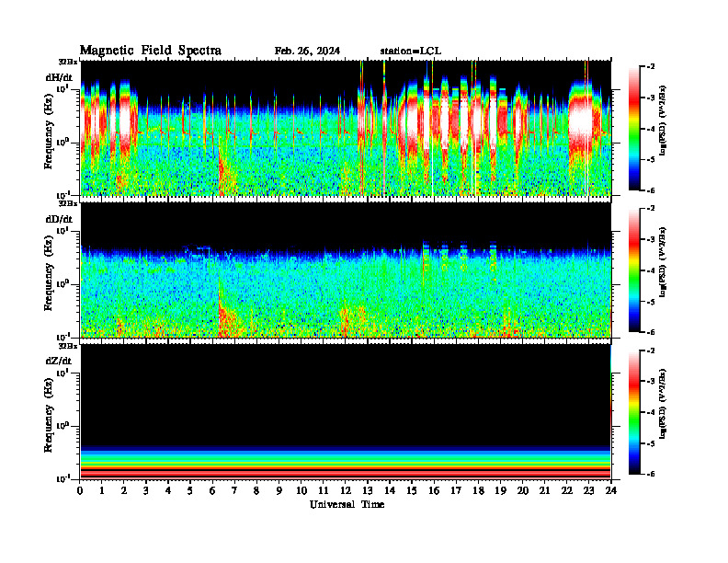Click the log(PSD) label beside dH/dt colorbar
Image resolution: width=728 pixels, height=563 pixels.
click(x=663, y=121)
